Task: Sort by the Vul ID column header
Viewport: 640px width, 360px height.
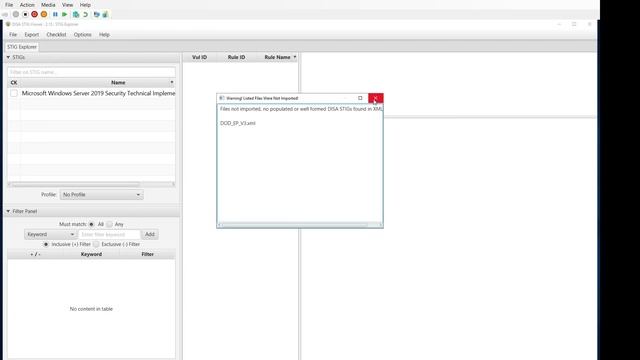Action: pyautogui.click(x=200, y=57)
